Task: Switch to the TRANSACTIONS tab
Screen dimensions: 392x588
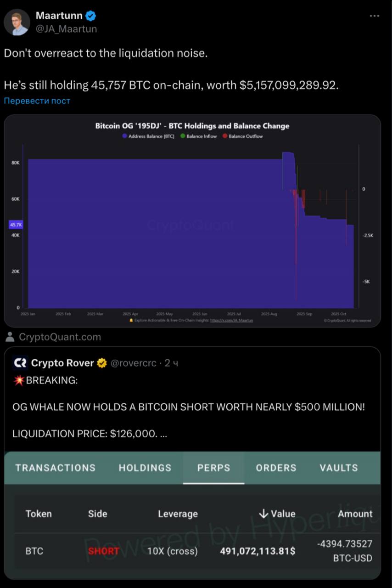Action: click(55, 468)
